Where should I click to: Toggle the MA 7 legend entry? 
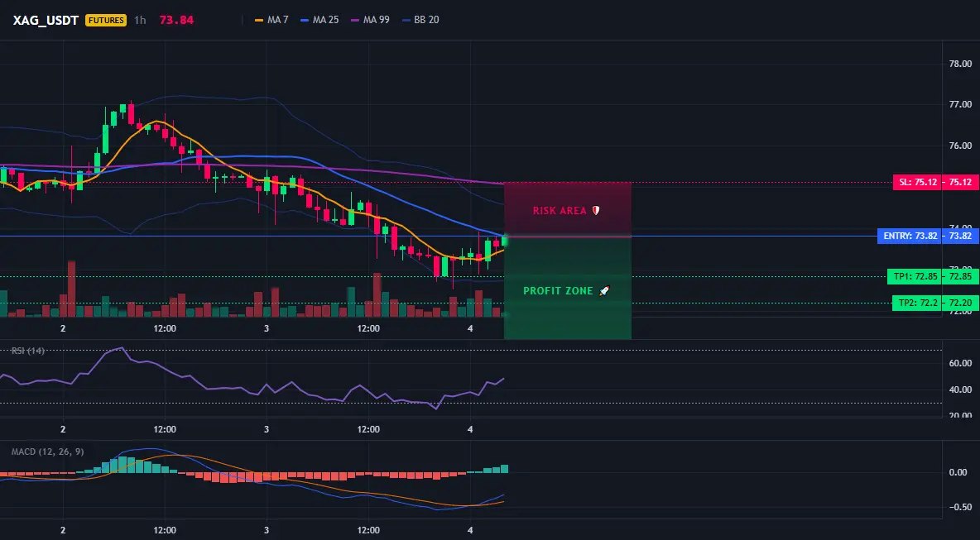tap(271, 20)
